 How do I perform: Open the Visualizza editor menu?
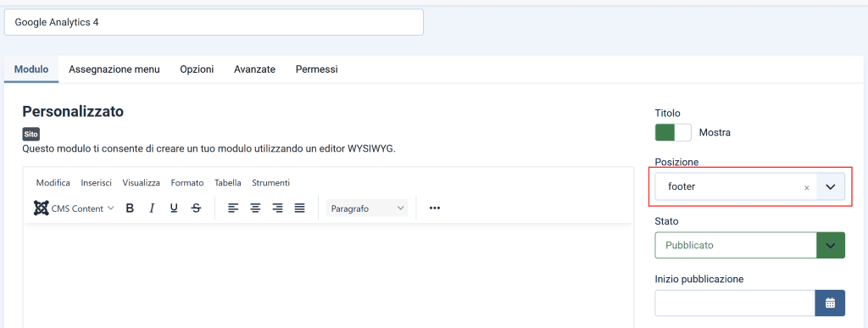coord(142,182)
